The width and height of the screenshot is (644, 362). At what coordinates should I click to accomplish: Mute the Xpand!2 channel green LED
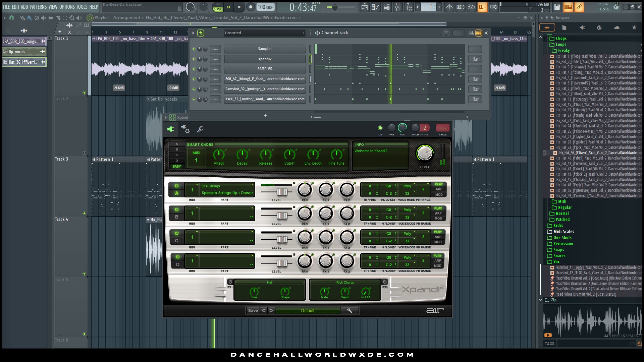194,59
